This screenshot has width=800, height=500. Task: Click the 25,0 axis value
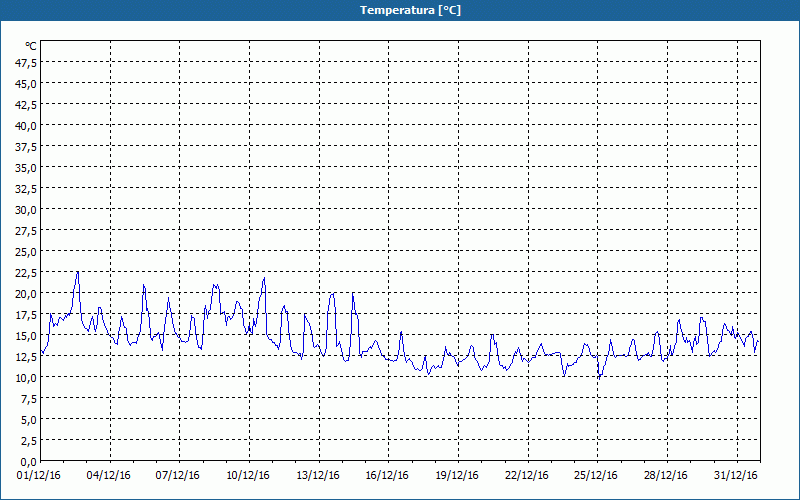tap(27, 252)
